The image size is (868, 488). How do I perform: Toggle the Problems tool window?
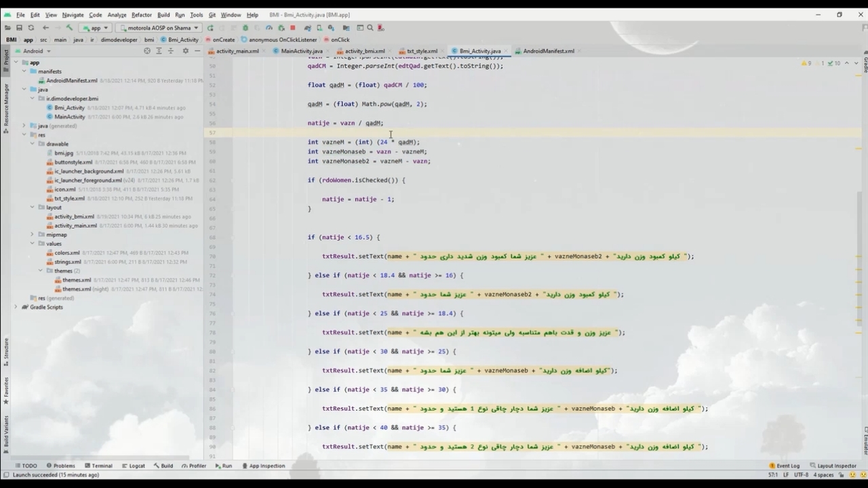point(60,466)
